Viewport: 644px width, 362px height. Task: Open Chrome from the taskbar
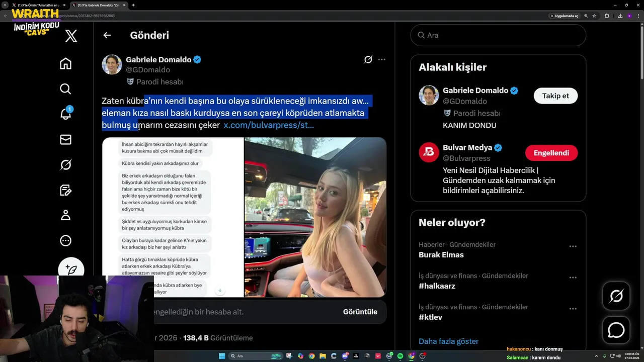pyautogui.click(x=311, y=356)
